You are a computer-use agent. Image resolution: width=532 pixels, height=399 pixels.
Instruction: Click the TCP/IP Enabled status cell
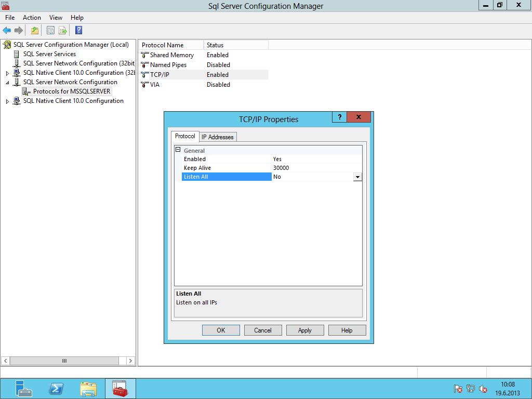pyautogui.click(x=218, y=75)
